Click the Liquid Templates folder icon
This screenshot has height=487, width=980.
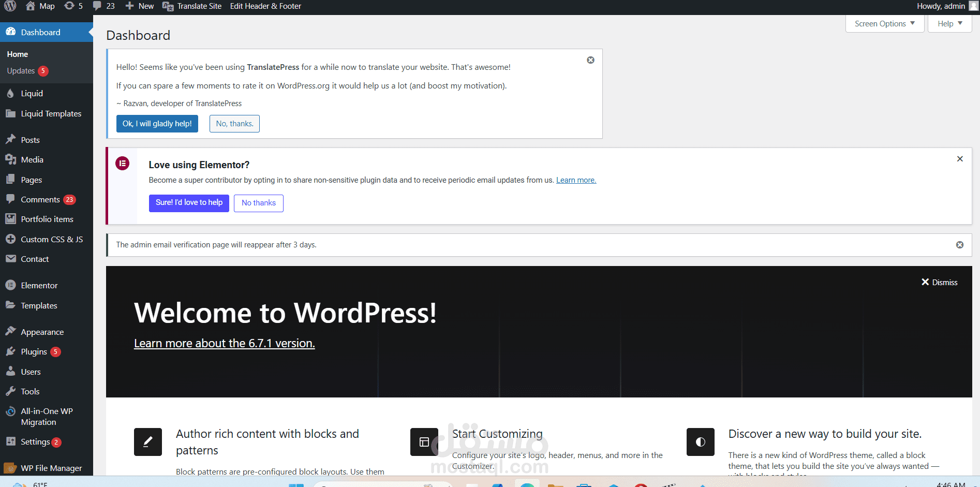coord(10,113)
